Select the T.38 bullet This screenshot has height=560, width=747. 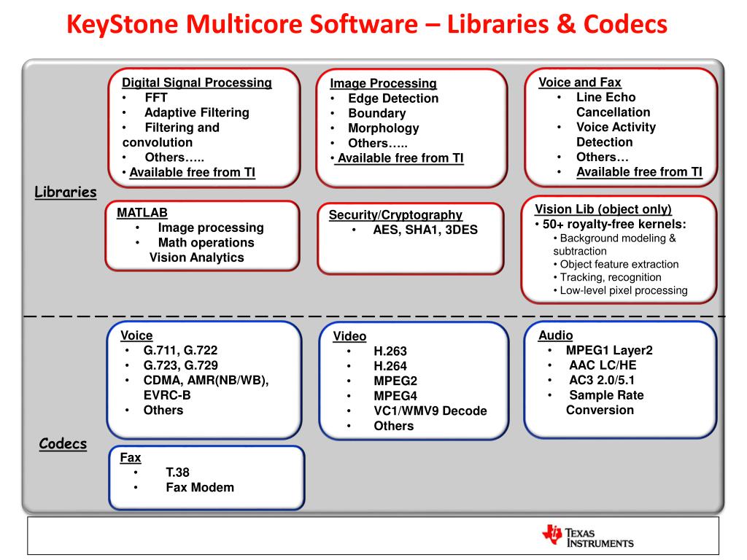click(x=177, y=472)
